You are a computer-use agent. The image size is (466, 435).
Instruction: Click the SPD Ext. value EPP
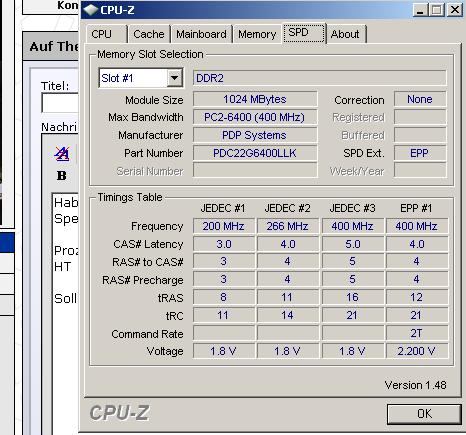tap(420, 153)
